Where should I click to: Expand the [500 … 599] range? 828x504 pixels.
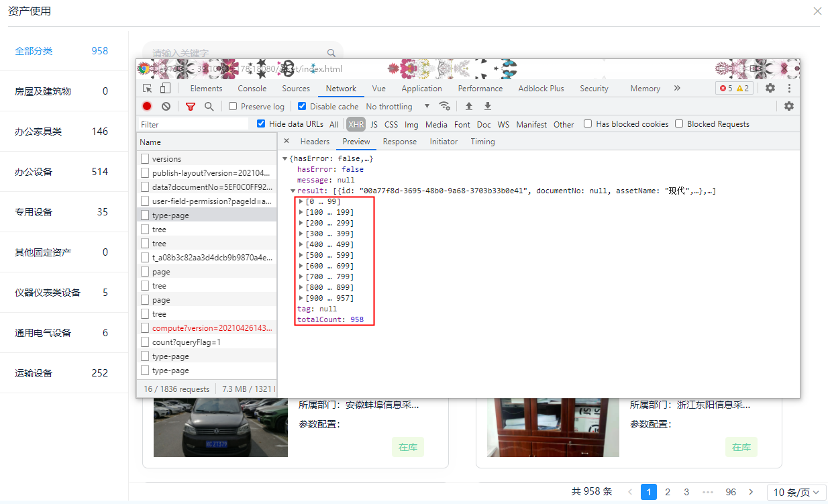(301, 255)
